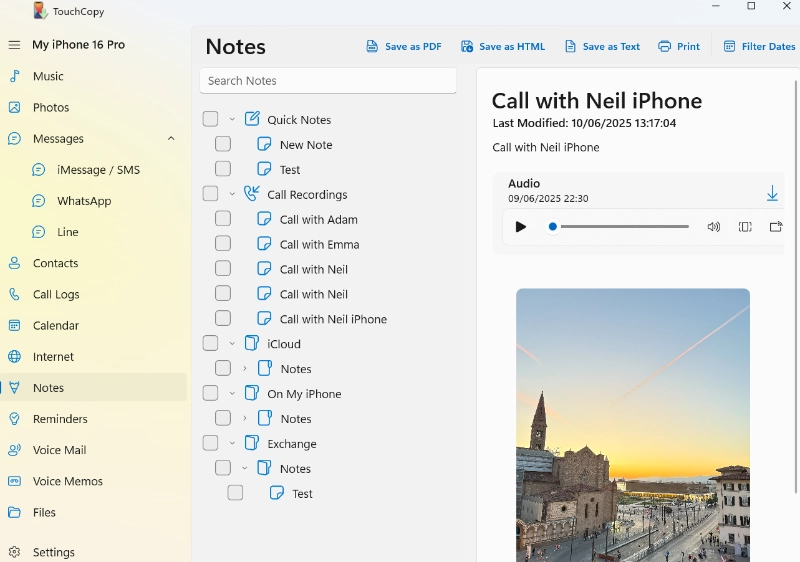The height and width of the screenshot is (562, 800).
Task: Open Call Logs section label
Action: coord(56,294)
